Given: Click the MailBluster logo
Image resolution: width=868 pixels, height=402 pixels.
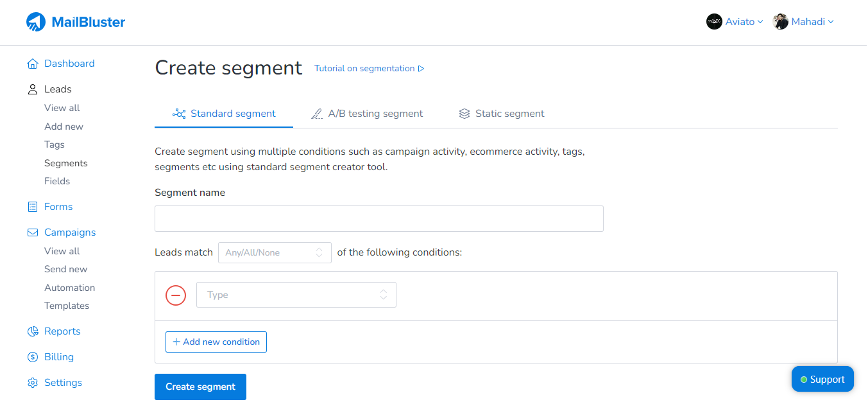Looking at the screenshot, I should tap(75, 21).
